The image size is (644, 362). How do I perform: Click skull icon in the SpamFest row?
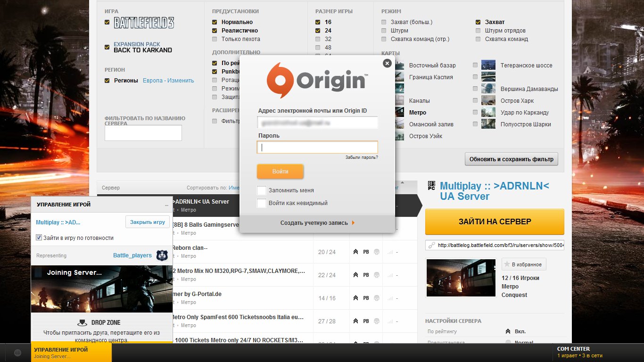click(376, 321)
